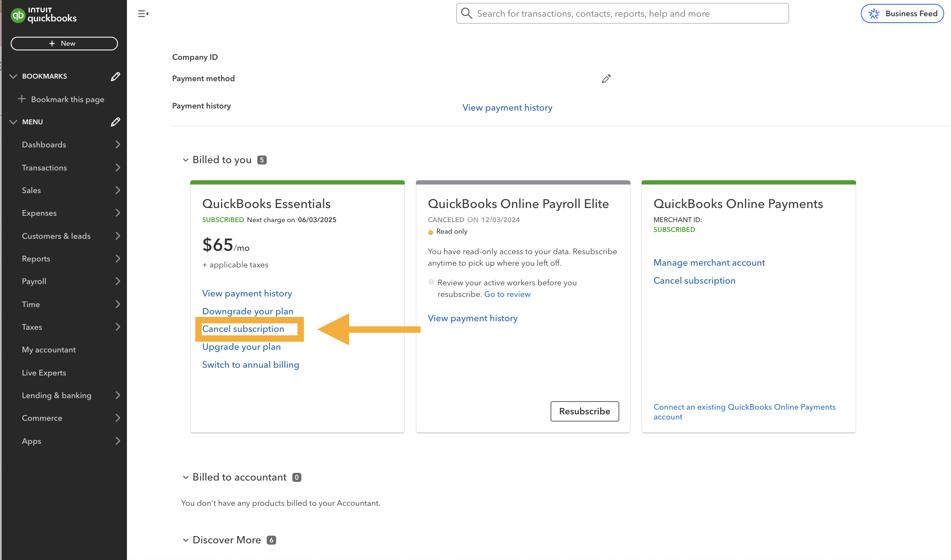Click Go to review link

507,294
